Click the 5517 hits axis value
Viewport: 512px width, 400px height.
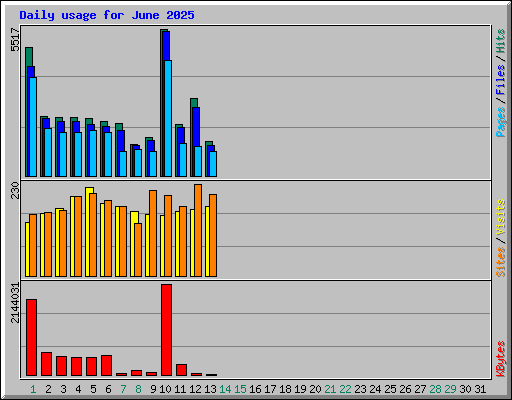[x=15, y=40]
